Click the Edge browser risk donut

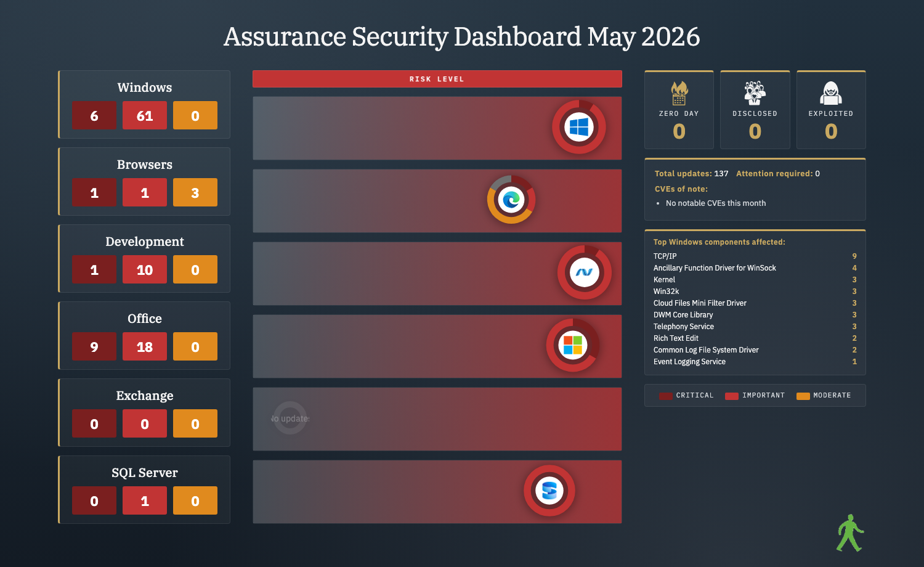pyautogui.click(x=511, y=200)
